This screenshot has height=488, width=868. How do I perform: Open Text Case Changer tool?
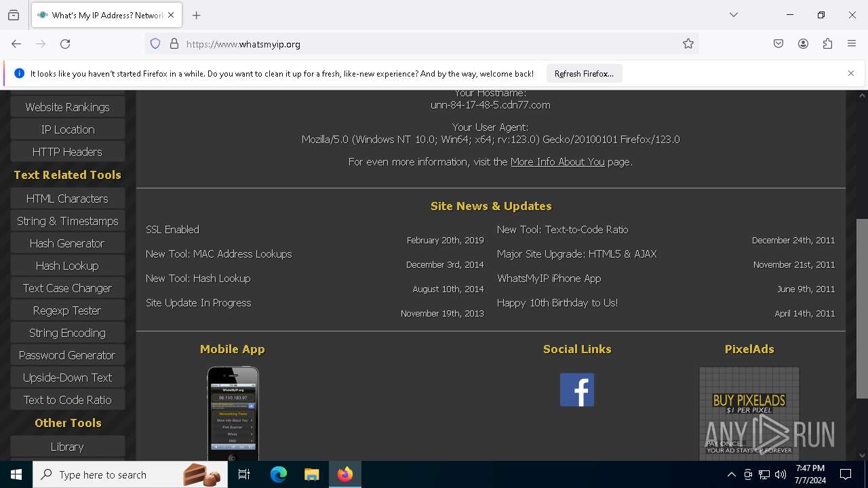click(67, 288)
